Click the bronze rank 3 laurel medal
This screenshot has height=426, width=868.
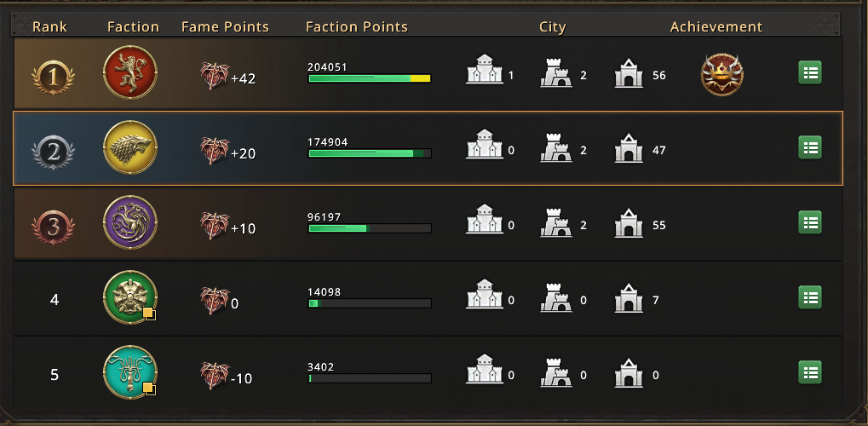[54, 226]
